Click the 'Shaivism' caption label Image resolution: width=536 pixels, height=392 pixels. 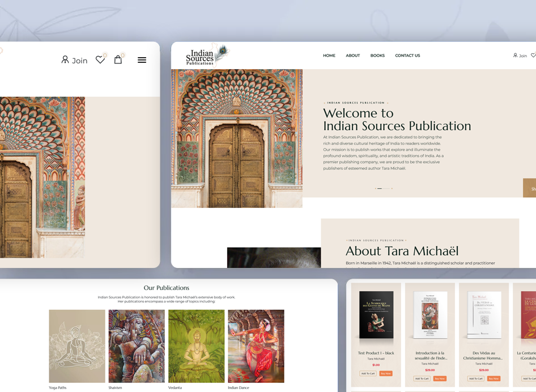click(115, 387)
